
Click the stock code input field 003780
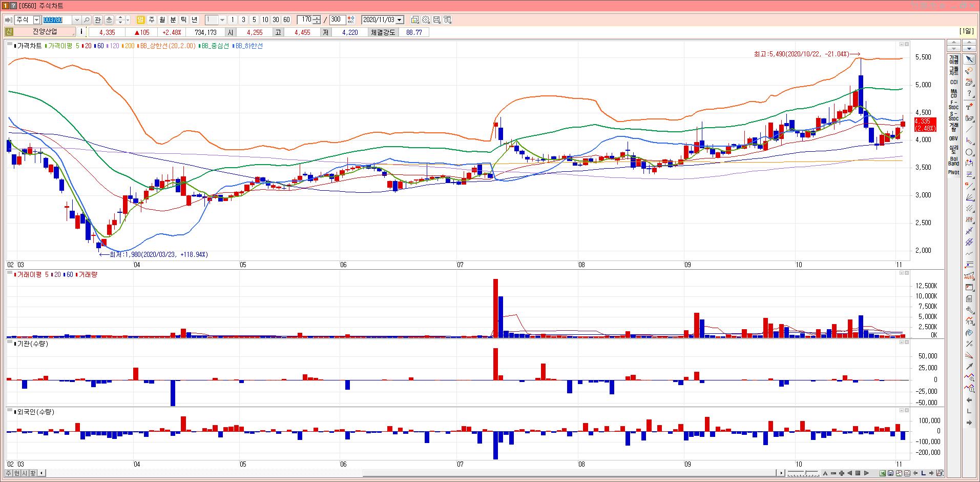pos(57,20)
